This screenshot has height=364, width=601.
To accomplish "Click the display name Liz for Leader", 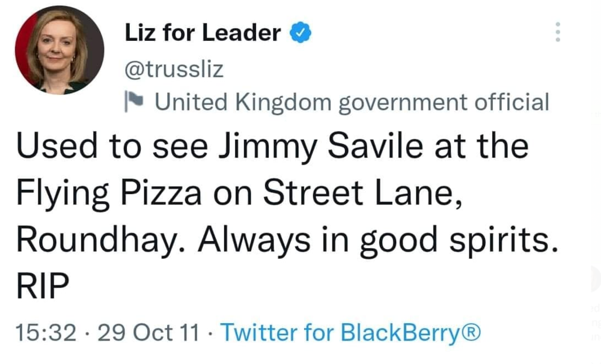I will click(203, 33).
